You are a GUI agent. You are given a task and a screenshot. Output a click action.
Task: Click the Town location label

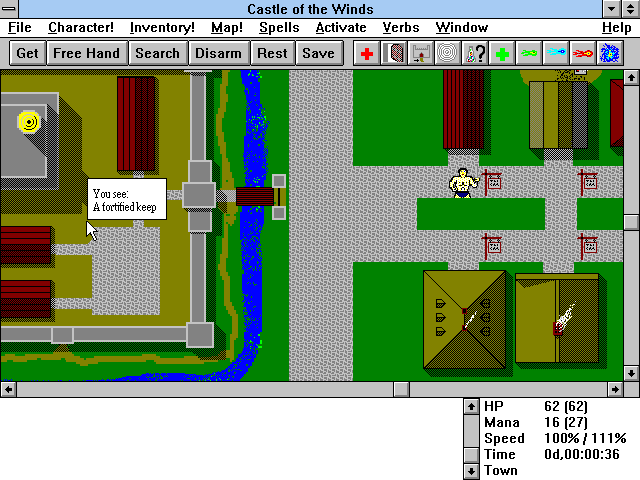coord(501,470)
